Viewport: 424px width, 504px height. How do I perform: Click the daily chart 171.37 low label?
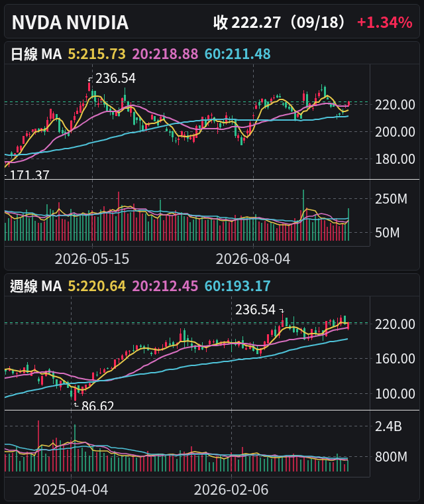click(30, 175)
